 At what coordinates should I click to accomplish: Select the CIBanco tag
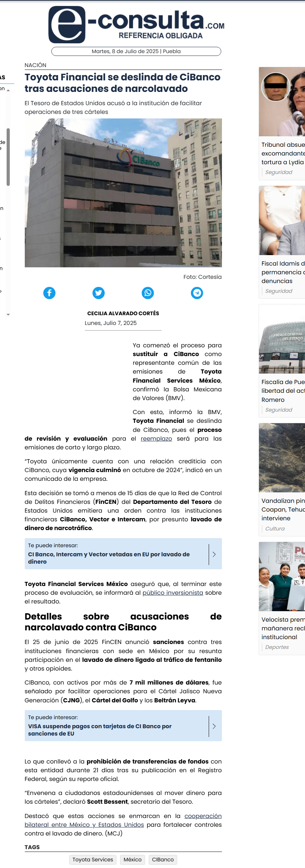click(163, 860)
